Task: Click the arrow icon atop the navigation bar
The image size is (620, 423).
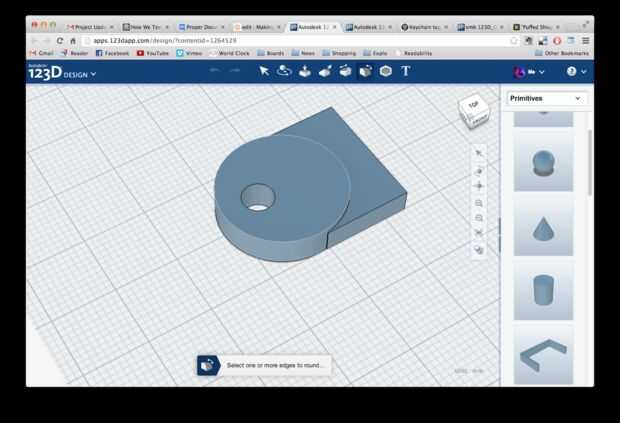Action: point(479,153)
